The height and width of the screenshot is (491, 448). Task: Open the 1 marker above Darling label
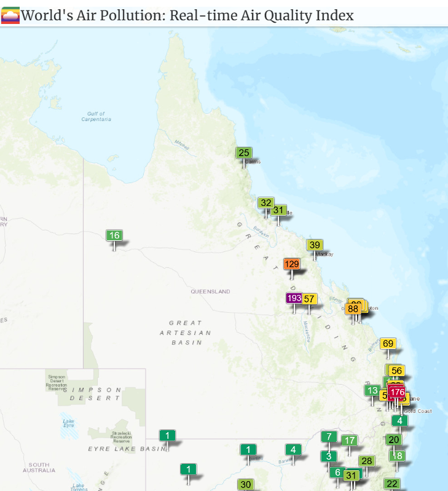point(248,450)
